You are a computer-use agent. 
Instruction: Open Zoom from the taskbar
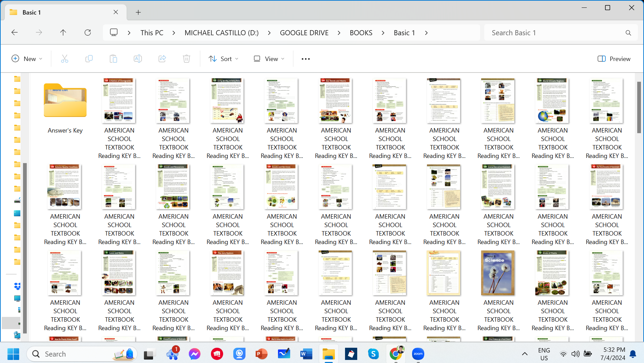pos(418,354)
